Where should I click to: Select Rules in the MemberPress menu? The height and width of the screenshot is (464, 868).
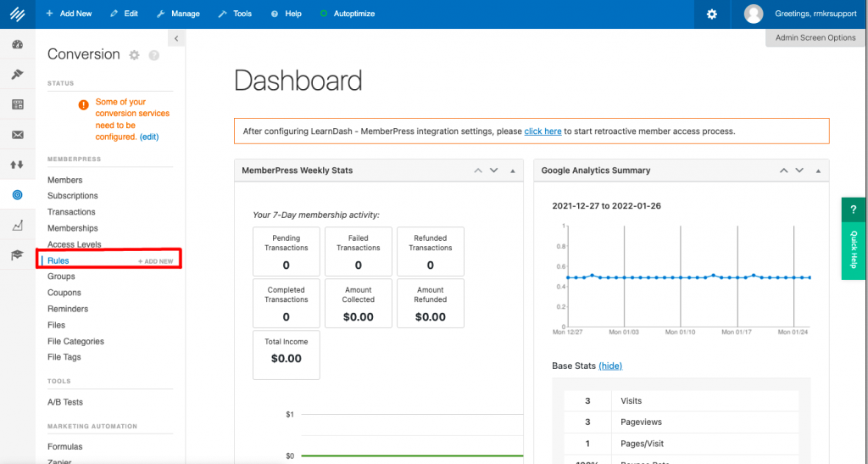coord(58,260)
